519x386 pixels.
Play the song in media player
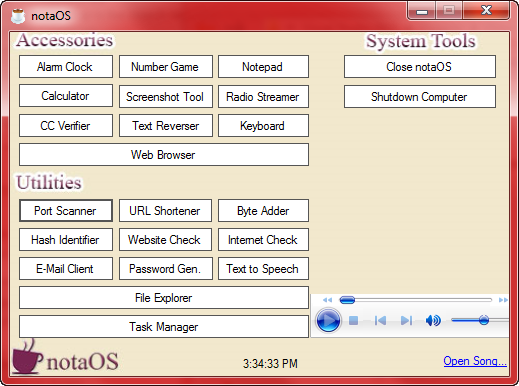coord(328,321)
